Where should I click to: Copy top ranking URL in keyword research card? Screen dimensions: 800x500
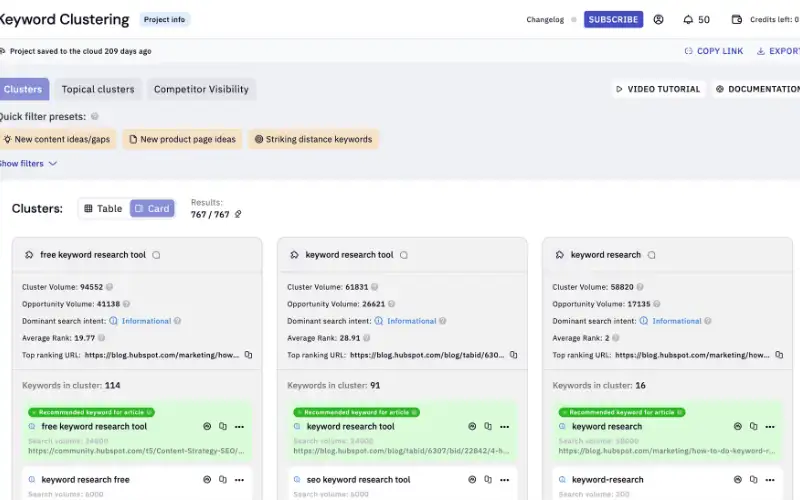coord(779,355)
